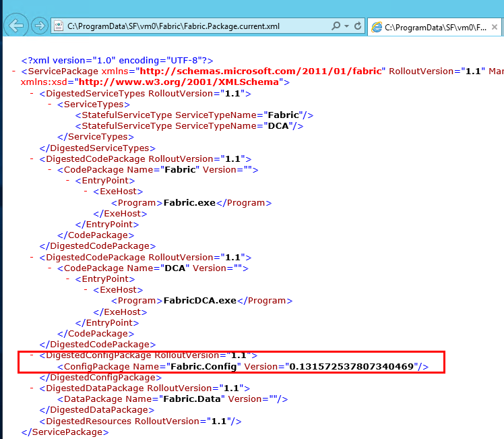Select the C:\ProgramData\SF\vm0\F... browser tab
The height and width of the screenshot is (439, 504).
[x=435, y=28]
